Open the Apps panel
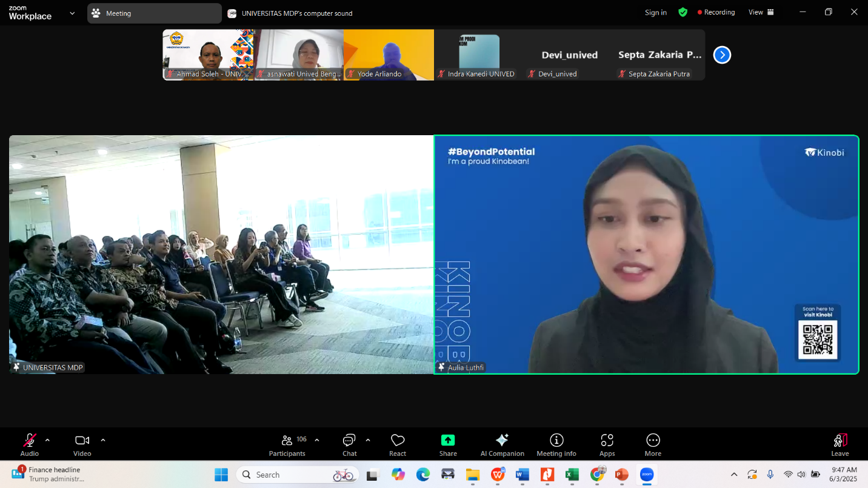 click(x=607, y=445)
